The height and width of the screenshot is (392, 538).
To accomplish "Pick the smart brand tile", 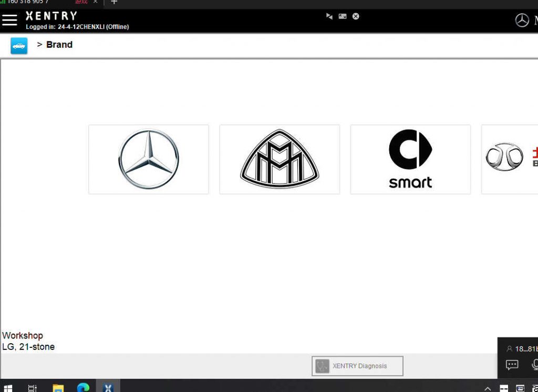I will [x=410, y=159].
